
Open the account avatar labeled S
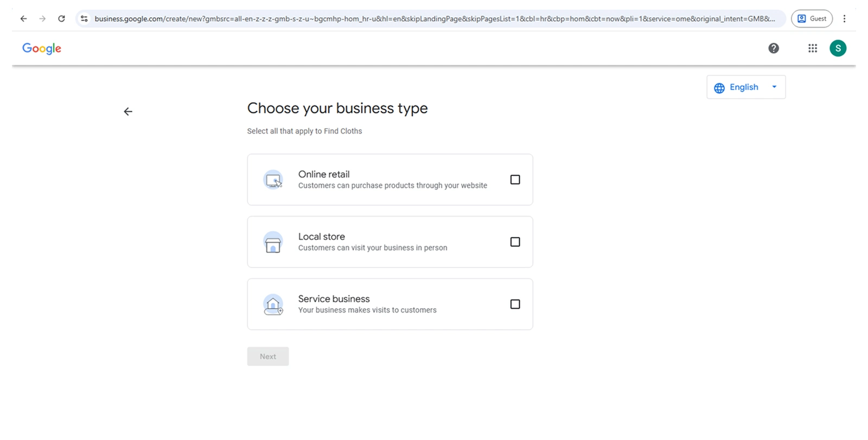tap(838, 48)
